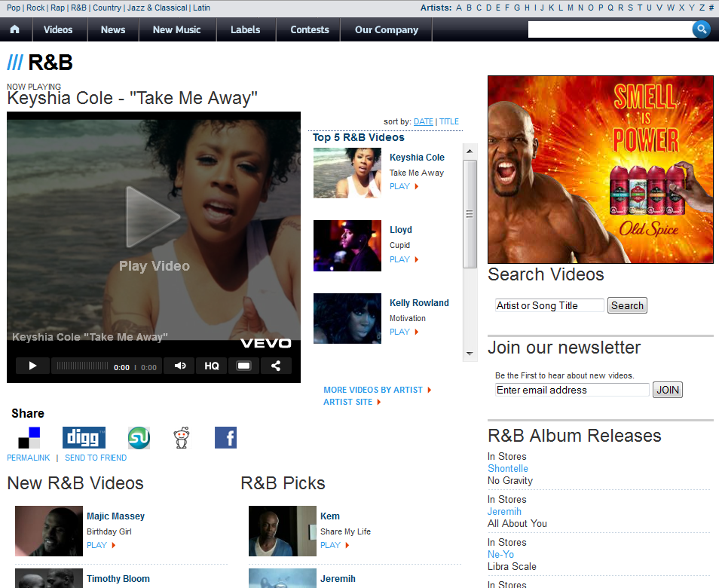This screenshot has height=588, width=719.
Task: Open the Lloyd Cupid thumbnail
Action: coord(347,246)
